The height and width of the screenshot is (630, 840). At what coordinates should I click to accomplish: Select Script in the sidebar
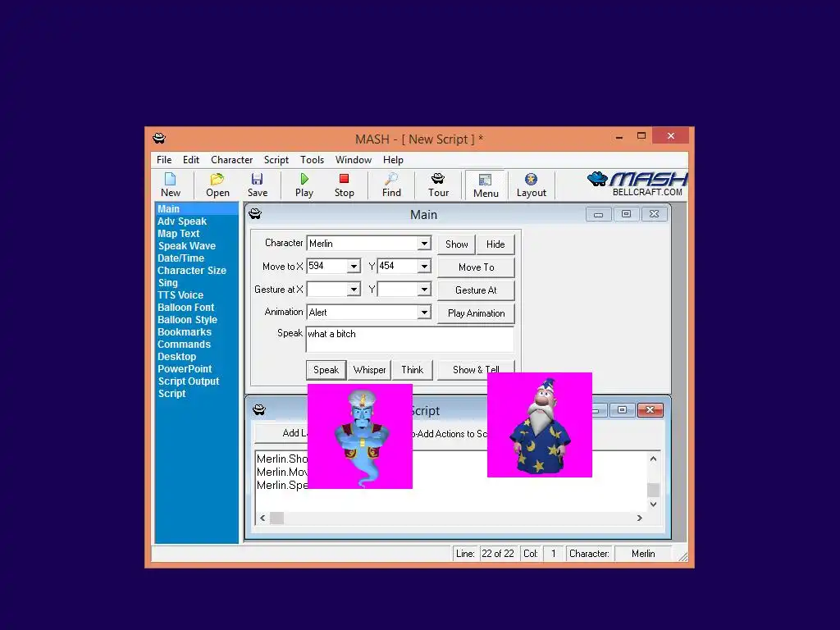171,394
